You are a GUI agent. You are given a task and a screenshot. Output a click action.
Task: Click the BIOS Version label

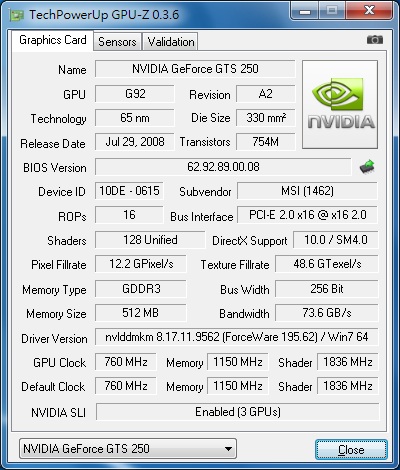pyautogui.click(x=55, y=168)
